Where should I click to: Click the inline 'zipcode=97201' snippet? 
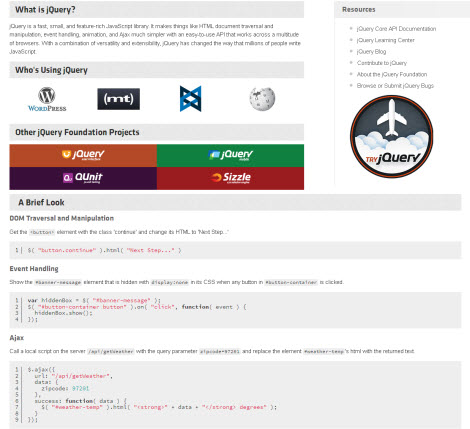(219, 351)
